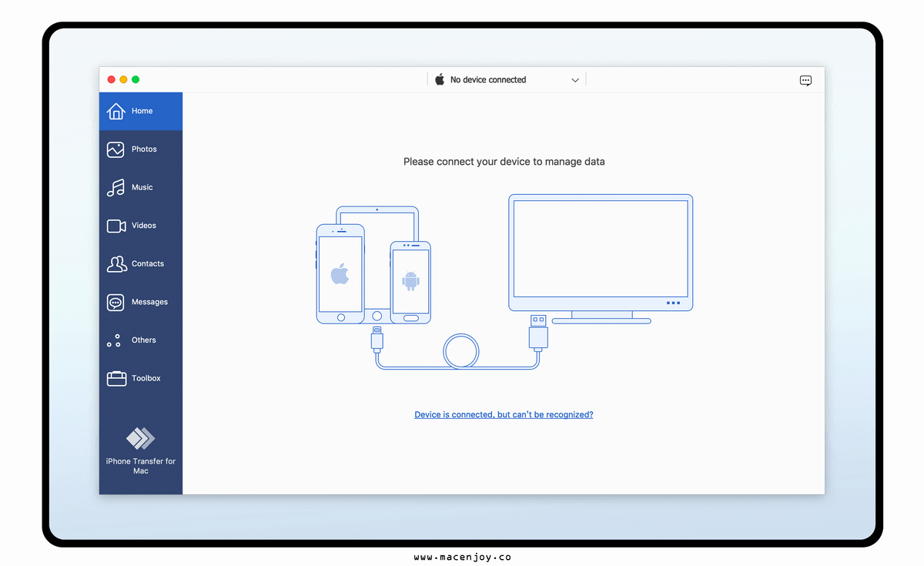The height and width of the screenshot is (566, 924).
Task: Click the Others dots icon
Action: pyautogui.click(x=114, y=340)
